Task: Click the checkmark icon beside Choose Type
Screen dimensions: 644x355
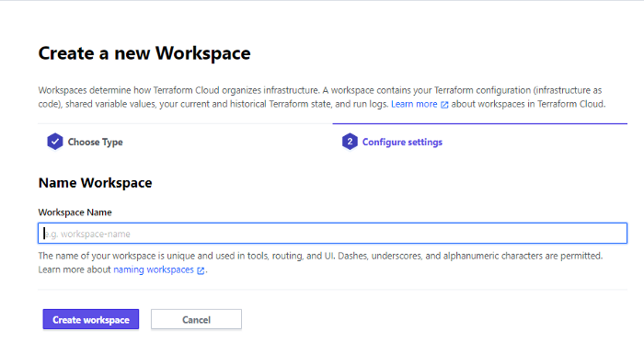Action: coord(55,142)
